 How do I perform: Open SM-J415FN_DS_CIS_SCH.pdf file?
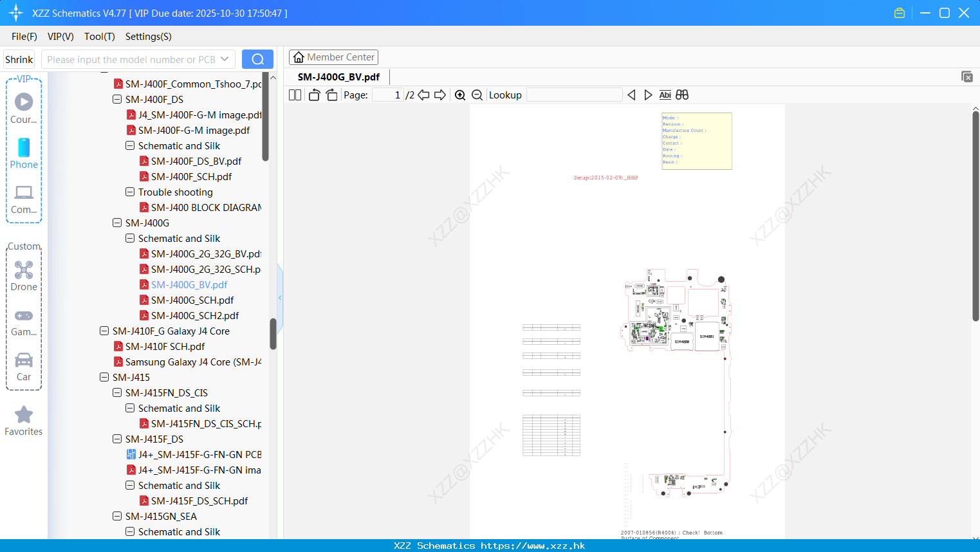pyautogui.click(x=200, y=423)
